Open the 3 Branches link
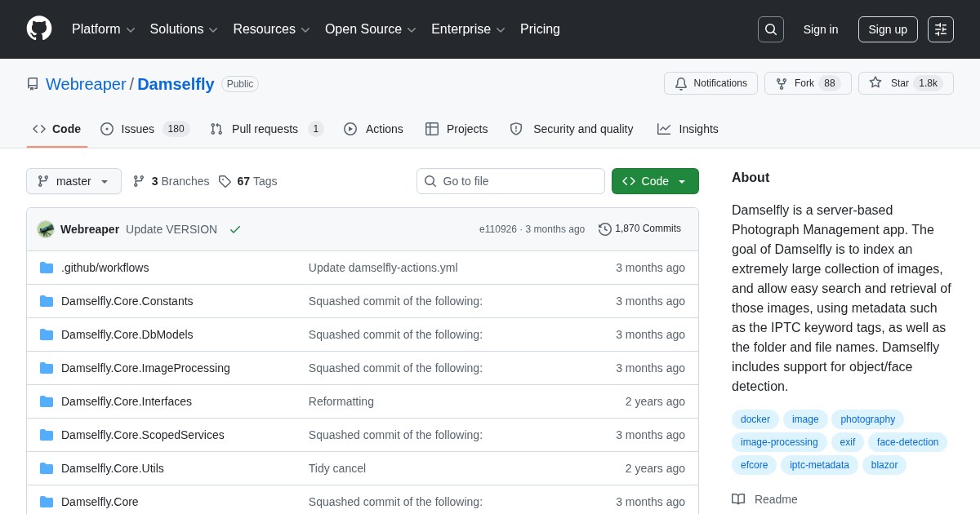The height and width of the screenshot is (514, 980). tap(171, 181)
